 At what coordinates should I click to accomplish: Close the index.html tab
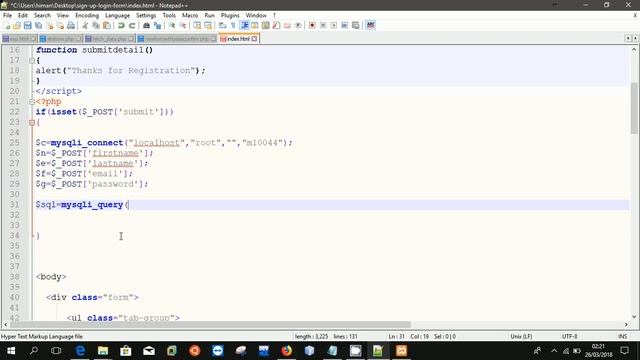254,39
